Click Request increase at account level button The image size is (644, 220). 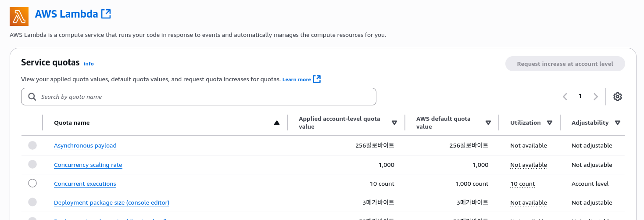[565, 64]
